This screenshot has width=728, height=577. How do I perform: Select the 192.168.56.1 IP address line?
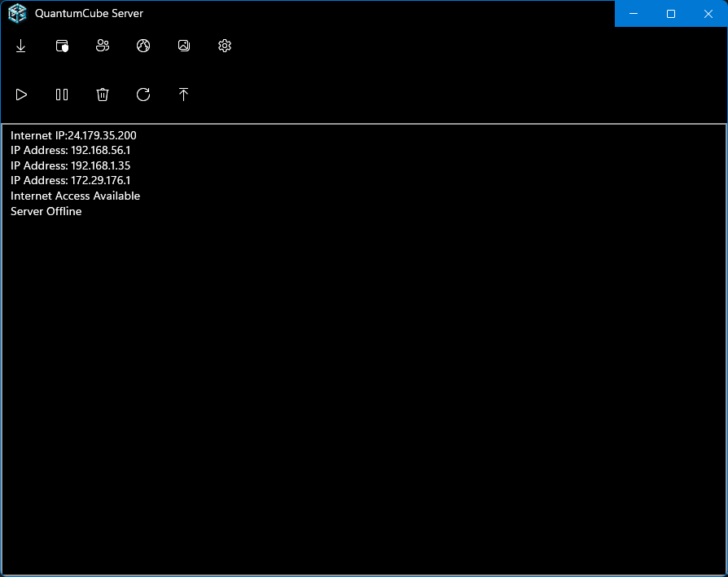tap(70, 151)
